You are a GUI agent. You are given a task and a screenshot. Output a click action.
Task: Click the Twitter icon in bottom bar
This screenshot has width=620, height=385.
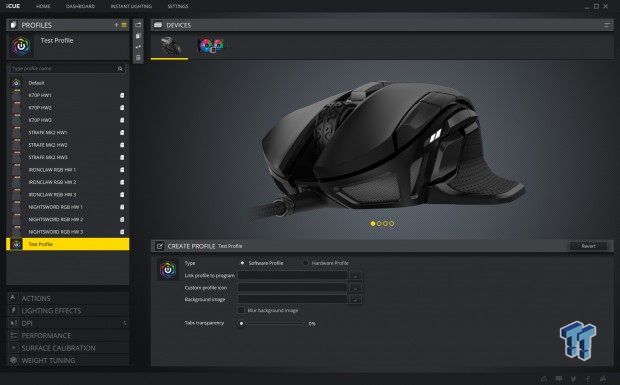pyautogui.click(x=573, y=379)
